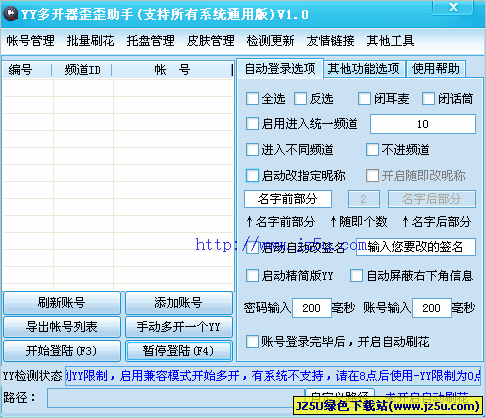Open the 检测更新 menu

(x=270, y=41)
